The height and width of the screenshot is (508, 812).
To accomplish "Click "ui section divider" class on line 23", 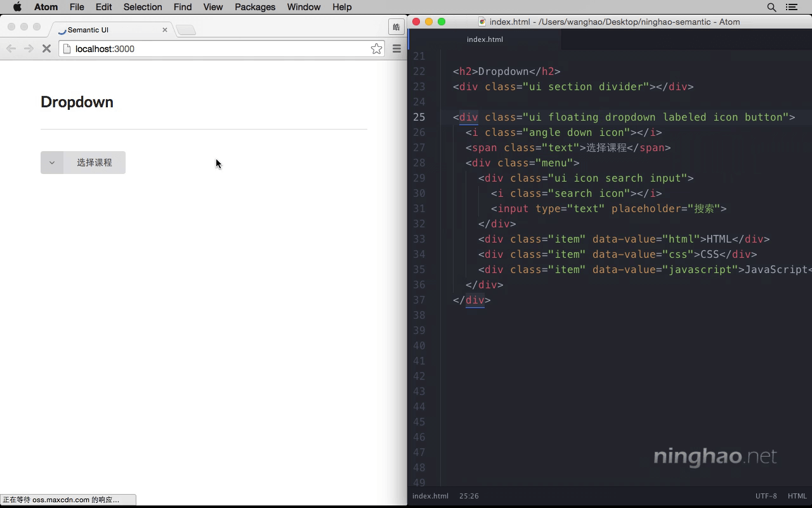I will click(x=589, y=86).
